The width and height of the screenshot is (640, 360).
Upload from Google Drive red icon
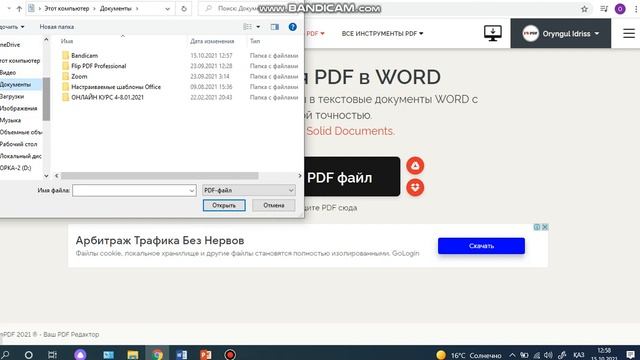[415, 166]
